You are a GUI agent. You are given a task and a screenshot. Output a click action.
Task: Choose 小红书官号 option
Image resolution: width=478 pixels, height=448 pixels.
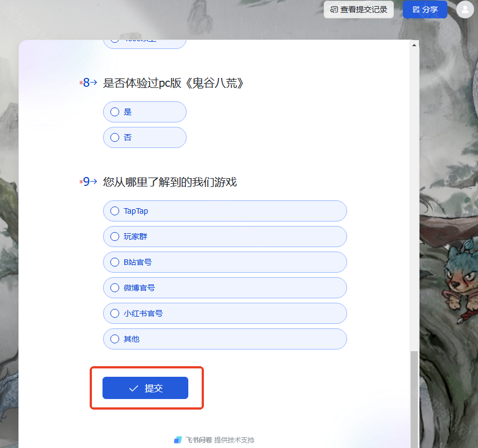coord(225,313)
